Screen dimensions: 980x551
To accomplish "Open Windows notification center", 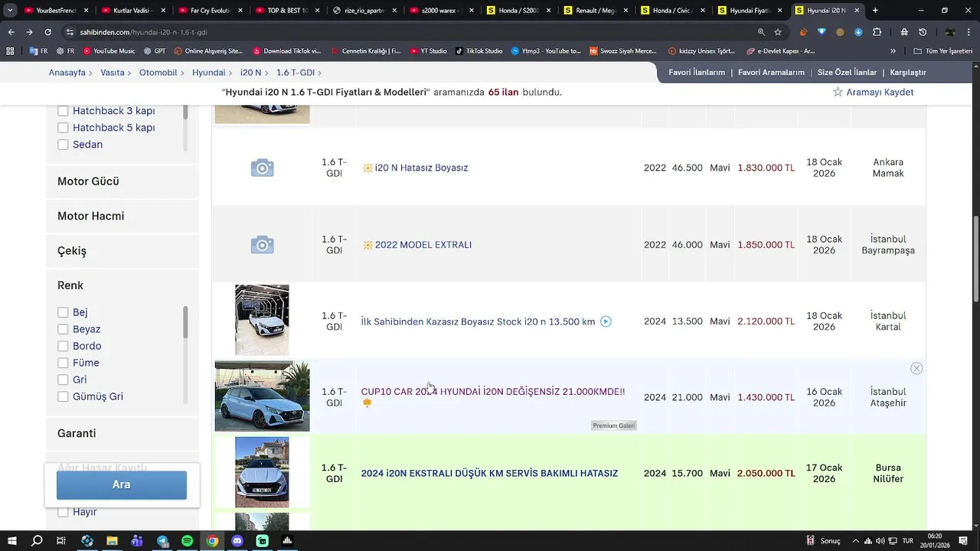I will [x=962, y=540].
